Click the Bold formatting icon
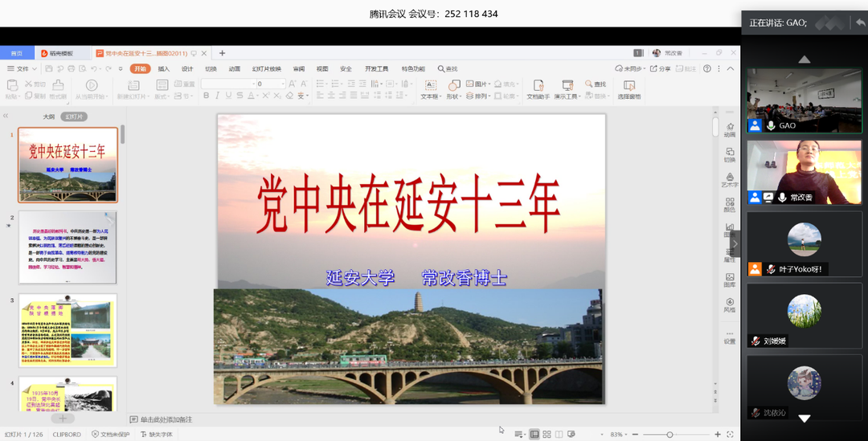This screenshot has width=868, height=441. point(206,96)
